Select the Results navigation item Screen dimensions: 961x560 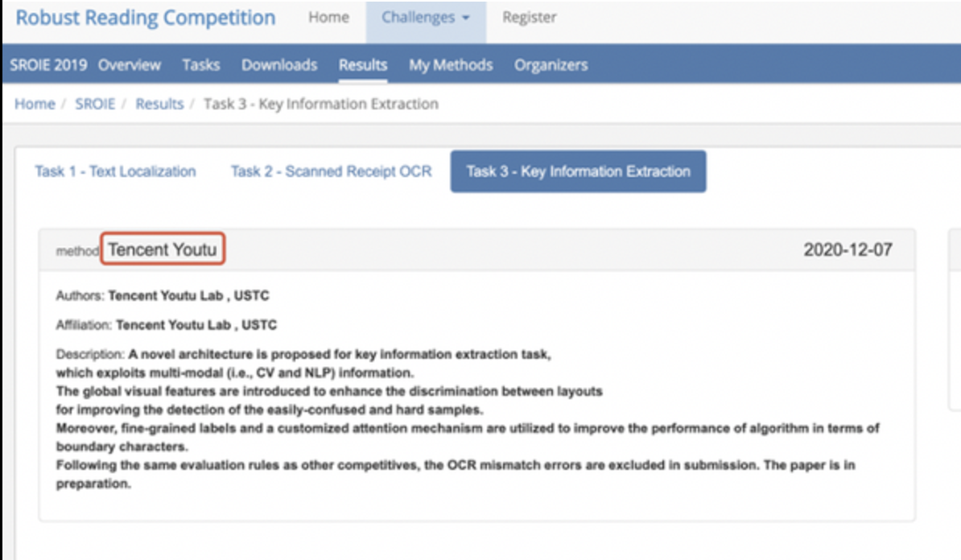click(x=362, y=65)
